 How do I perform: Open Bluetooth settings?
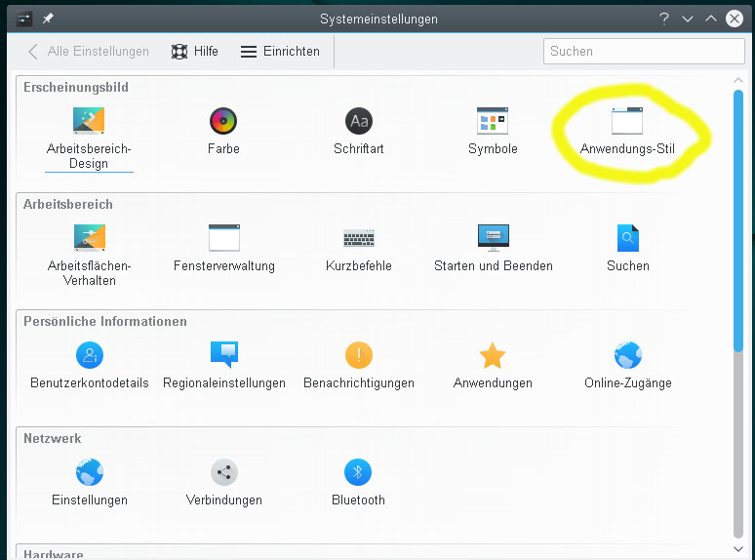[x=358, y=483]
